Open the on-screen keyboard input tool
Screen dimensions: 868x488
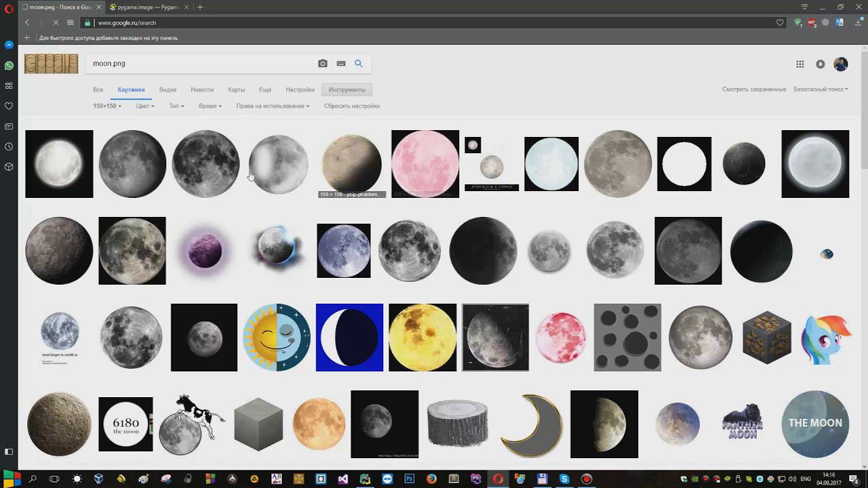341,64
